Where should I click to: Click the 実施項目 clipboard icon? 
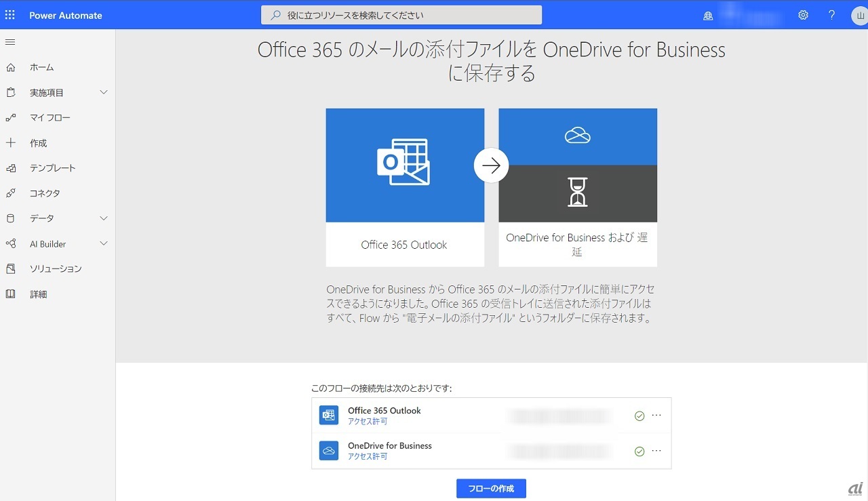tap(10, 92)
